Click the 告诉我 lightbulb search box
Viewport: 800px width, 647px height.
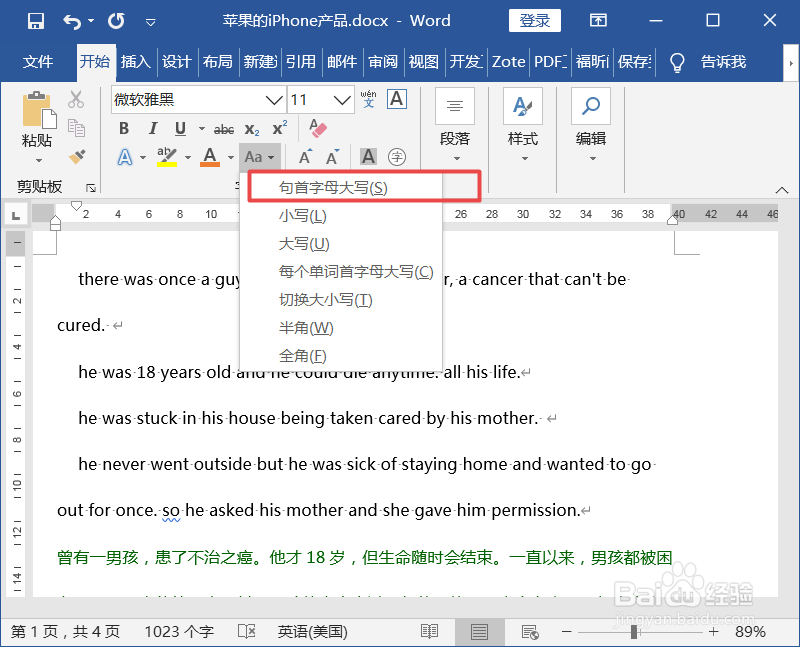[x=709, y=62]
